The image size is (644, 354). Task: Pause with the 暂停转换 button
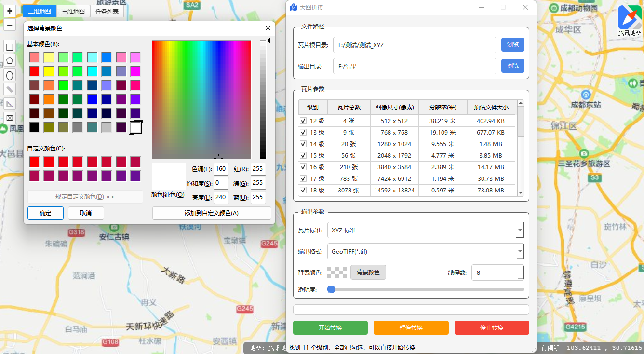(411, 328)
